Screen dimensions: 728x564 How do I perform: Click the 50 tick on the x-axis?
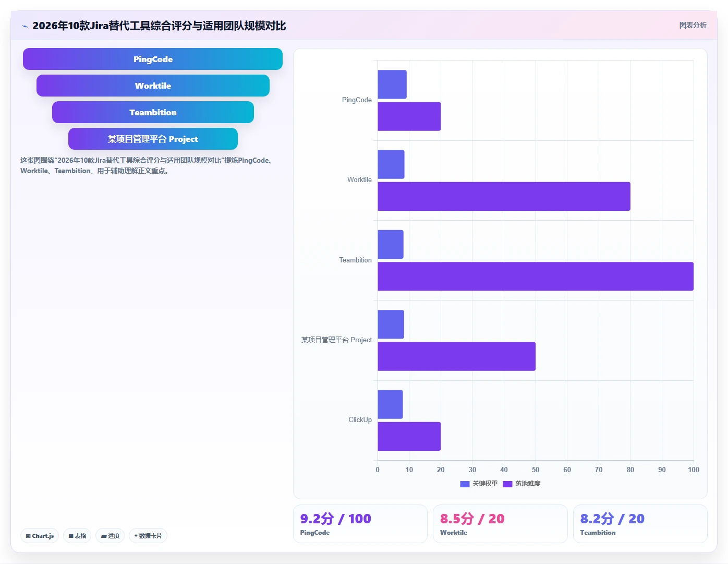click(x=536, y=470)
